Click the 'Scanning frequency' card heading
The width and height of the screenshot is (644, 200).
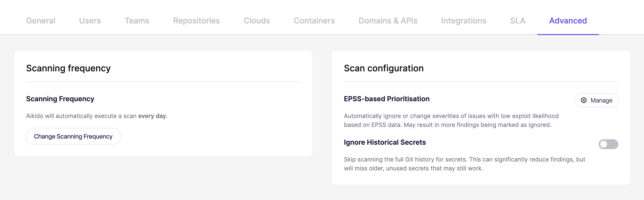coord(68,68)
